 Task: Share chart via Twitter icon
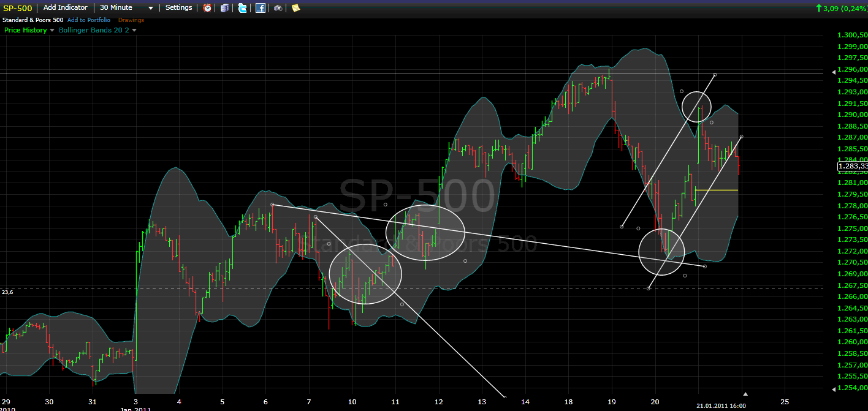(243, 8)
